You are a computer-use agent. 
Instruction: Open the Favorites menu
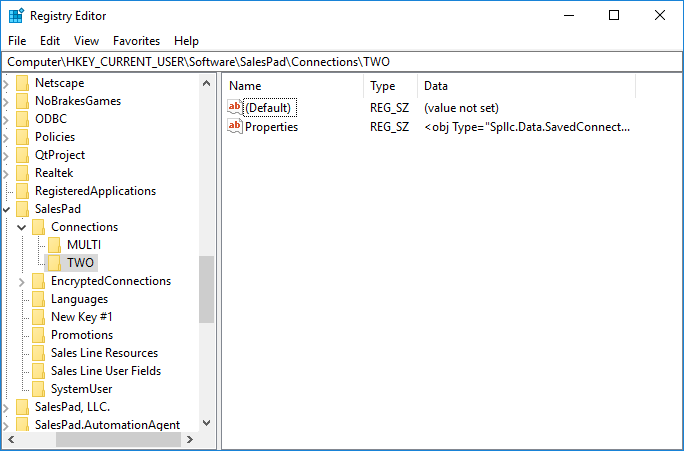tap(136, 41)
